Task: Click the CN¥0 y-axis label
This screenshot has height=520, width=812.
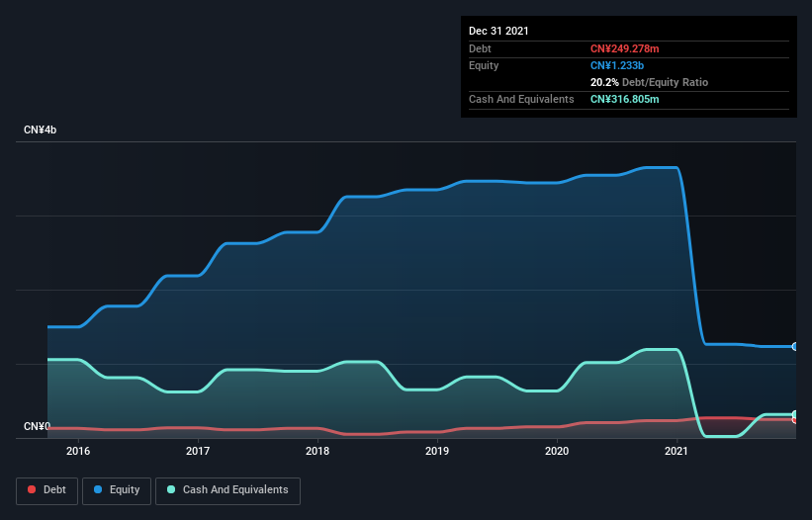Action: point(37,426)
